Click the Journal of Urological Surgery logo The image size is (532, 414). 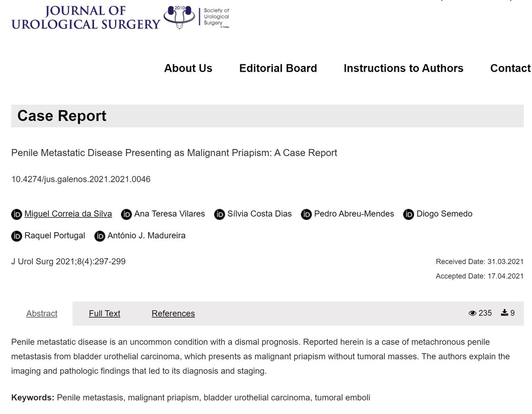point(86,17)
